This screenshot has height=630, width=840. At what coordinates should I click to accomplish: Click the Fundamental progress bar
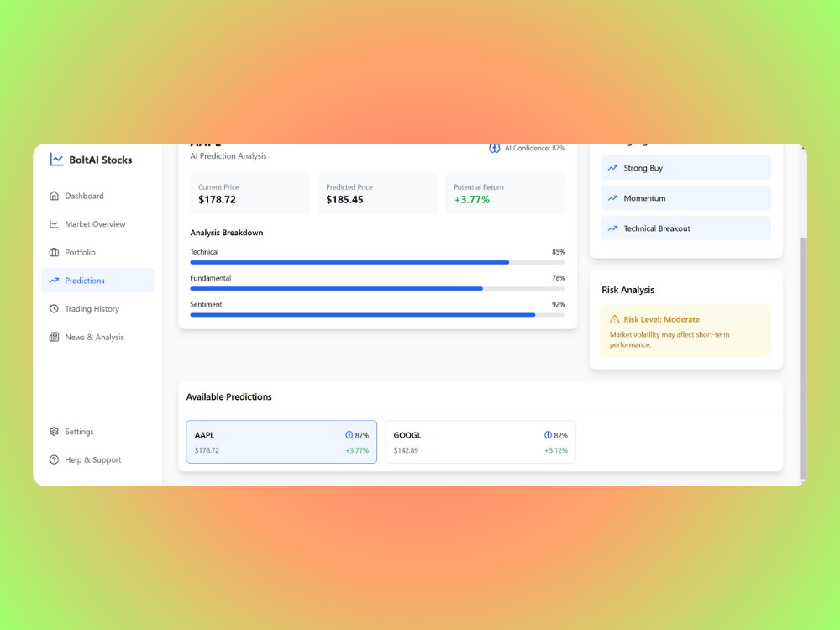point(377,289)
